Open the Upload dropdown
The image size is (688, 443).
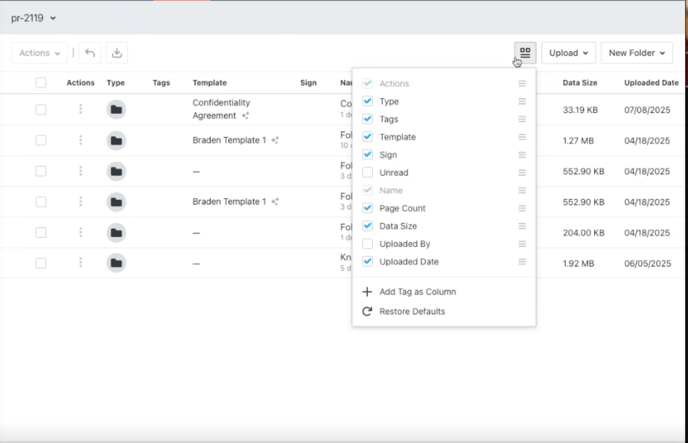[568, 53]
